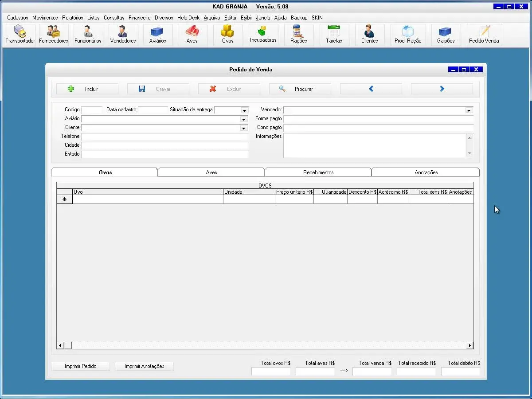Click the Incluir button
Image resolution: width=532 pixels, height=399 pixels.
pyautogui.click(x=87, y=89)
